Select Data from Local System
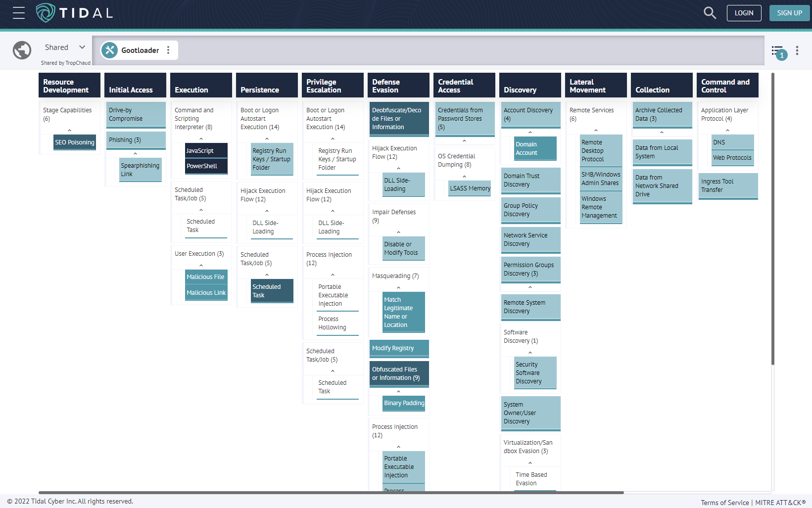Screen dimensions: 812x508 [x=663, y=152]
